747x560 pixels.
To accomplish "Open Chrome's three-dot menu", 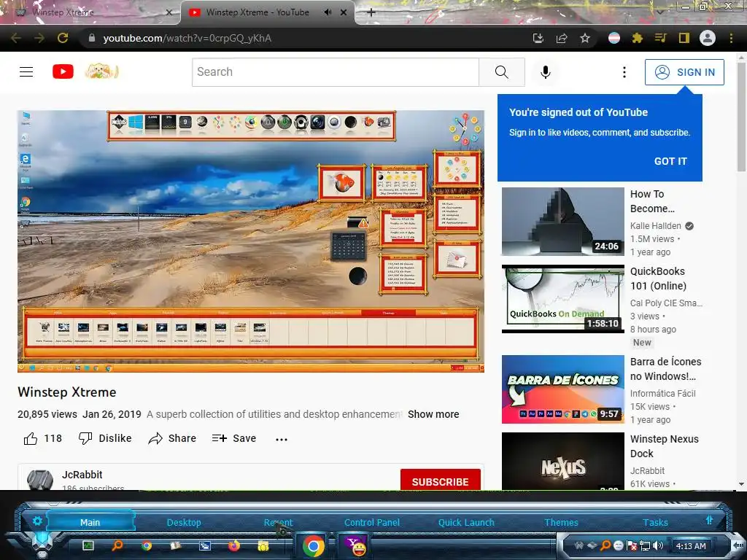I will 731,38.
